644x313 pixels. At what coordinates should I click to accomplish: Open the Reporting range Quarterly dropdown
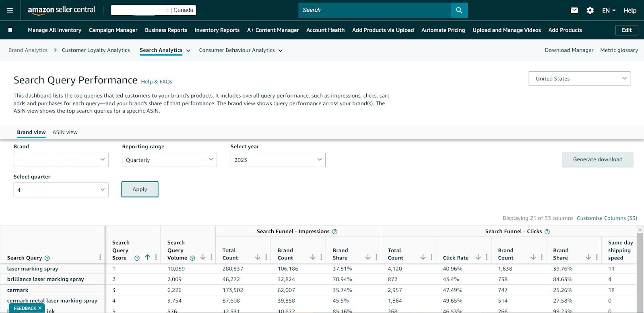click(x=169, y=160)
